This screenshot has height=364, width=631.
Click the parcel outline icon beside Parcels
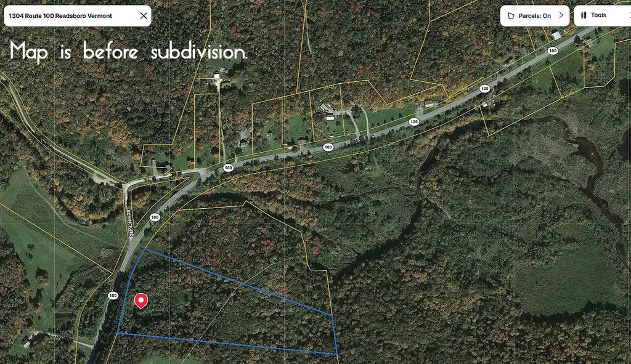pyautogui.click(x=511, y=16)
